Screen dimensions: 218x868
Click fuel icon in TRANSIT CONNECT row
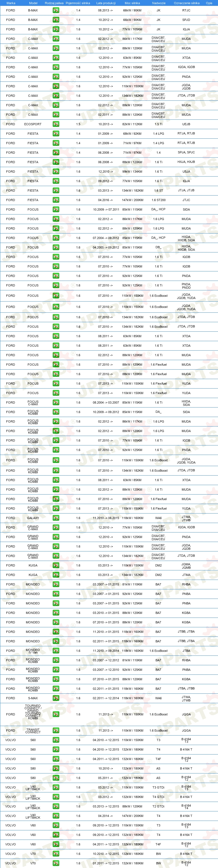point(56,730)
